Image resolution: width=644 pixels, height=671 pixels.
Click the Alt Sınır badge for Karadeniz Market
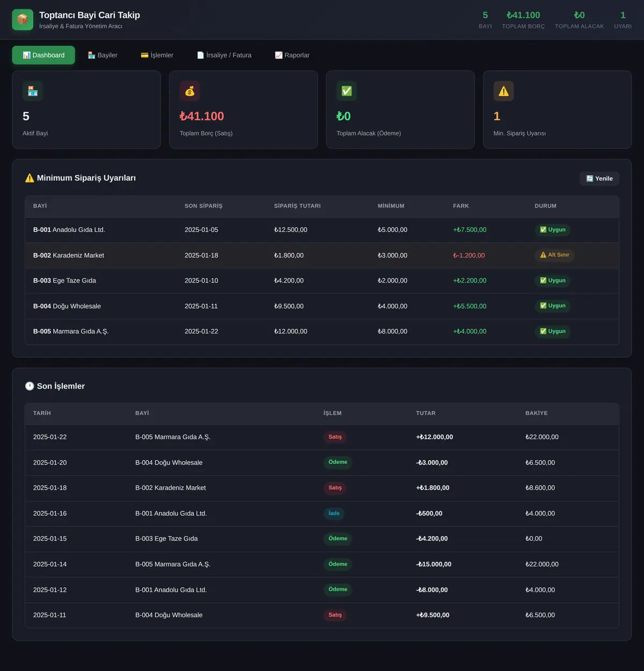pyautogui.click(x=554, y=255)
